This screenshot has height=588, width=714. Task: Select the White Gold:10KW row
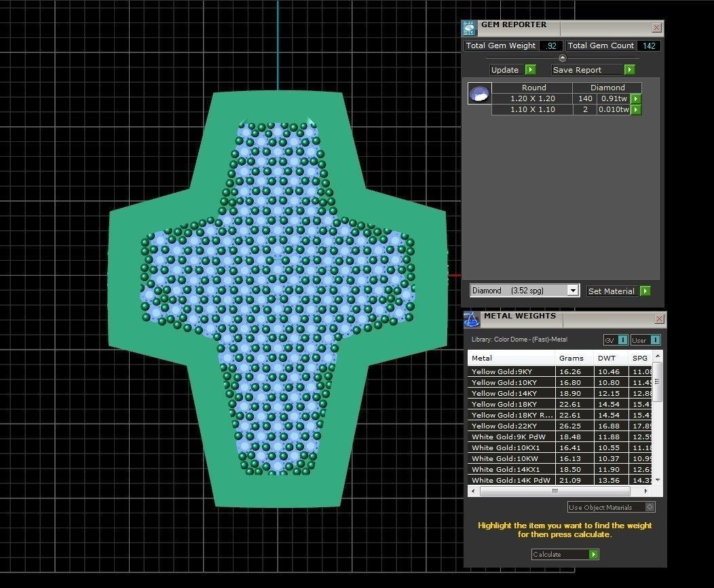560,458
